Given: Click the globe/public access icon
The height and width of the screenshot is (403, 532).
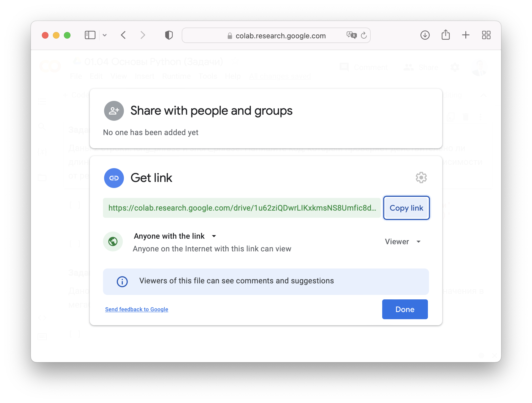Looking at the screenshot, I should [x=113, y=242].
